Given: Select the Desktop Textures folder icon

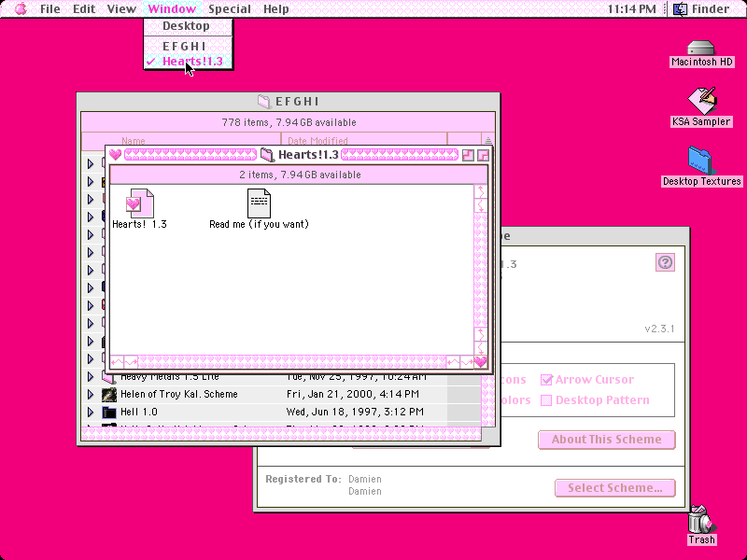Looking at the screenshot, I should 701,161.
